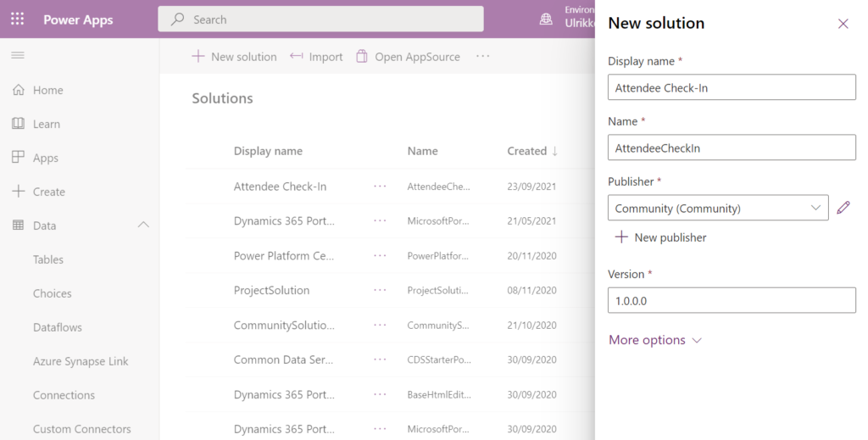Sort by Name column header
This screenshot has width=868, height=440.
click(x=422, y=151)
